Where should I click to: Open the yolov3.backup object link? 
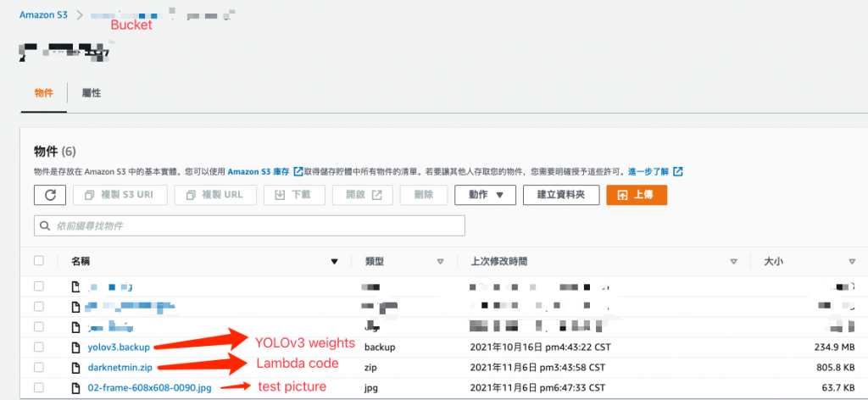click(119, 347)
